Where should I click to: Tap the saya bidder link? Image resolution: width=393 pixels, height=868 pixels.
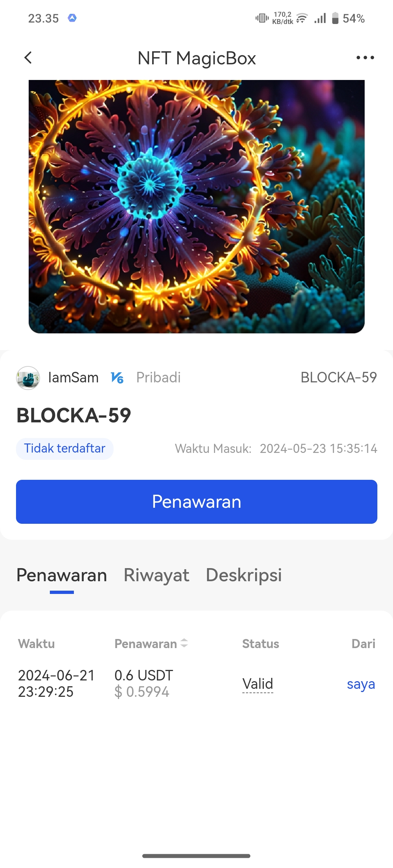point(361,684)
